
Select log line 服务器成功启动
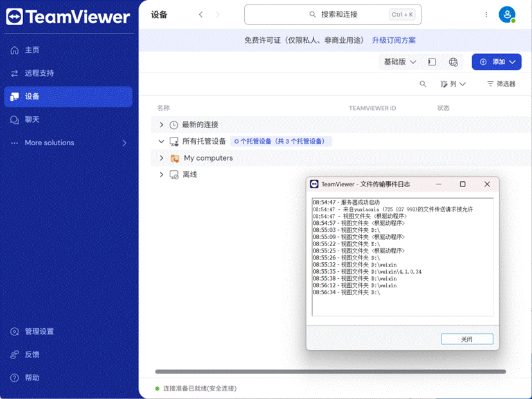(x=346, y=202)
